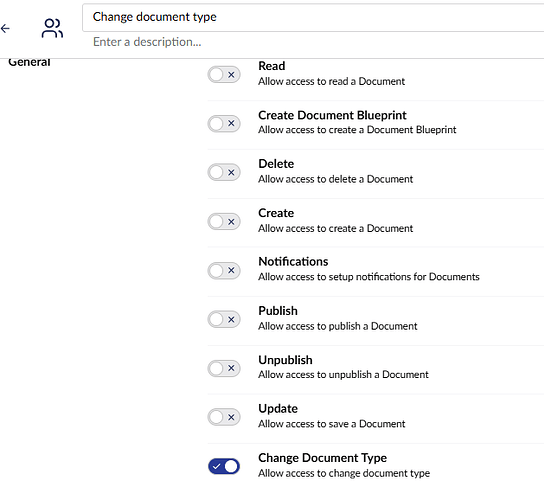544x500 pixels.
Task: Turn on Create Document Blueprint toggle
Action: pos(224,124)
